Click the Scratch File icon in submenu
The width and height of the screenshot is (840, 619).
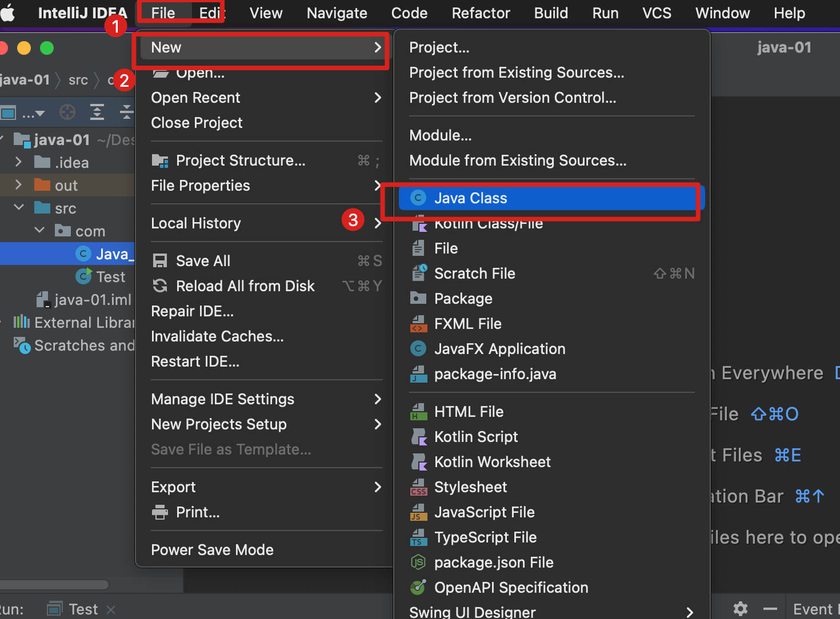(419, 273)
